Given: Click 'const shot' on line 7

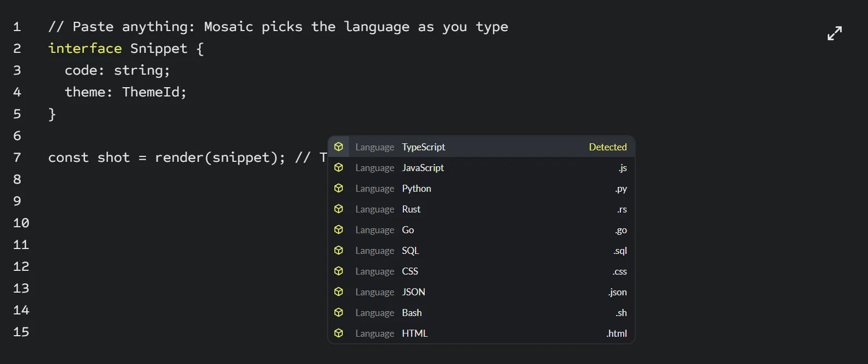Looking at the screenshot, I should (89, 157).
